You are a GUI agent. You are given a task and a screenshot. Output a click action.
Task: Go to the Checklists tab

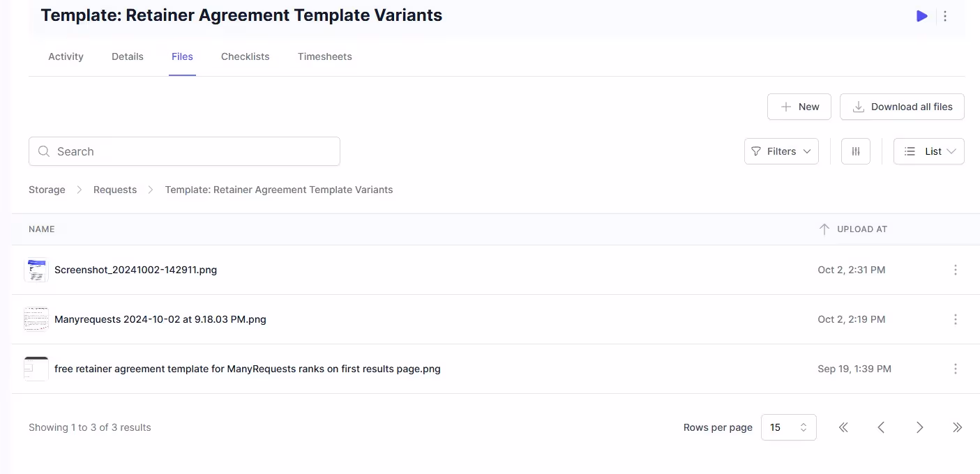pos(245,56)
